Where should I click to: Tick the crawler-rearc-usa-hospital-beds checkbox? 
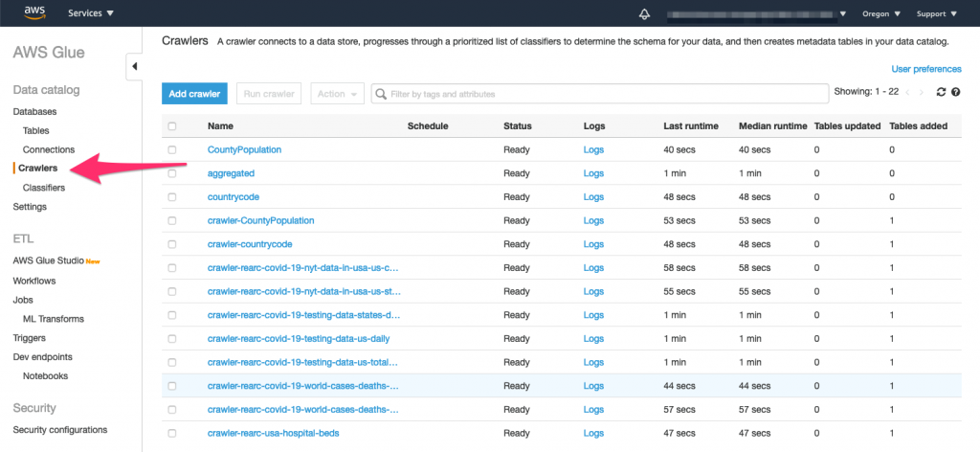point(172,433)
